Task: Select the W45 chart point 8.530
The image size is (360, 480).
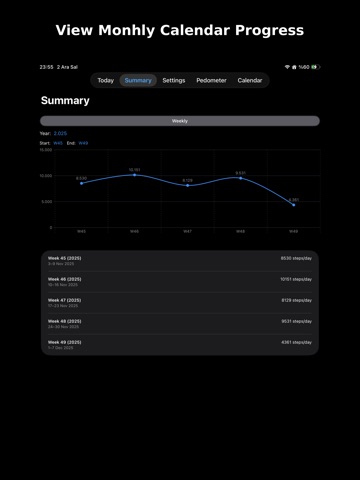Action: tap(82, 183)
